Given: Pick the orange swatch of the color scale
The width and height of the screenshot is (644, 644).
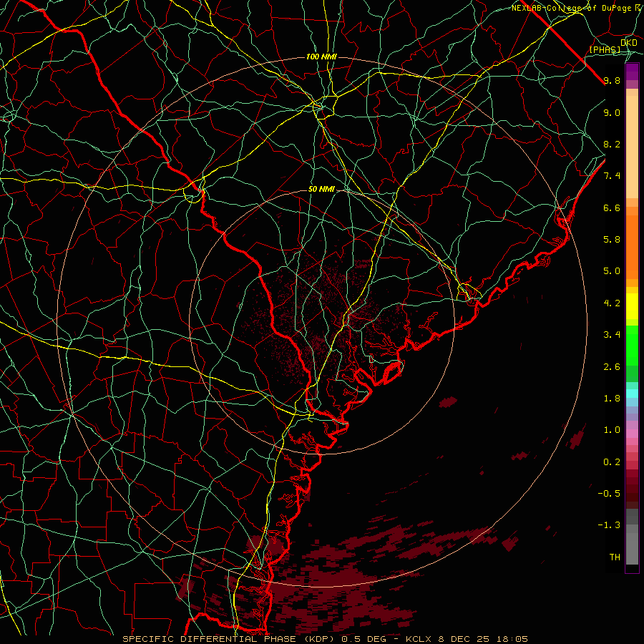Looking at the screenshot, I should (x=632, y=246).
